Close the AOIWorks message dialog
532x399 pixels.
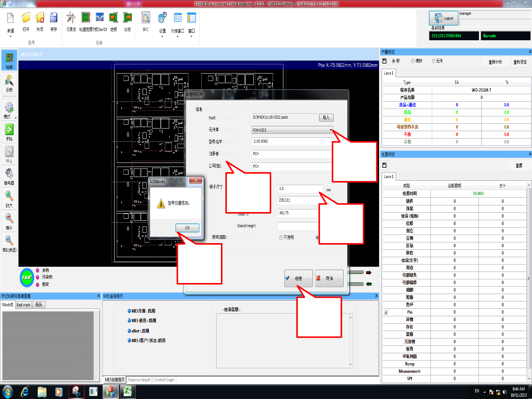click(196, 180)
